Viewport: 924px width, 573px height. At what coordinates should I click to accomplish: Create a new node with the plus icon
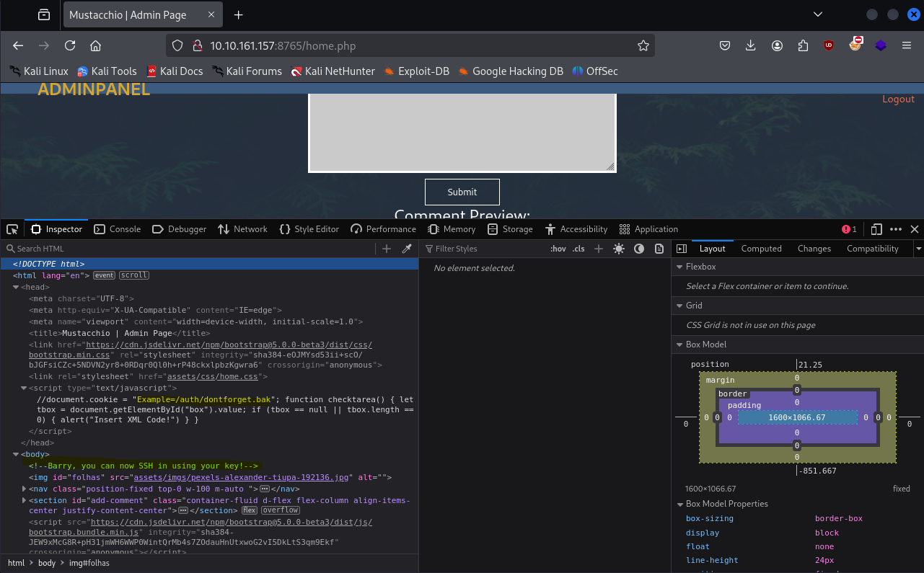[x=387, y=249]
